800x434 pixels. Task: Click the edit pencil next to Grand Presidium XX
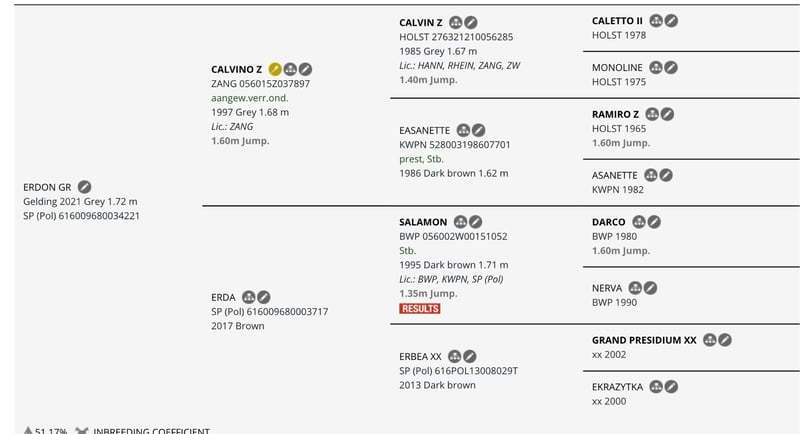pyautogui.click(x=725, y=340)
